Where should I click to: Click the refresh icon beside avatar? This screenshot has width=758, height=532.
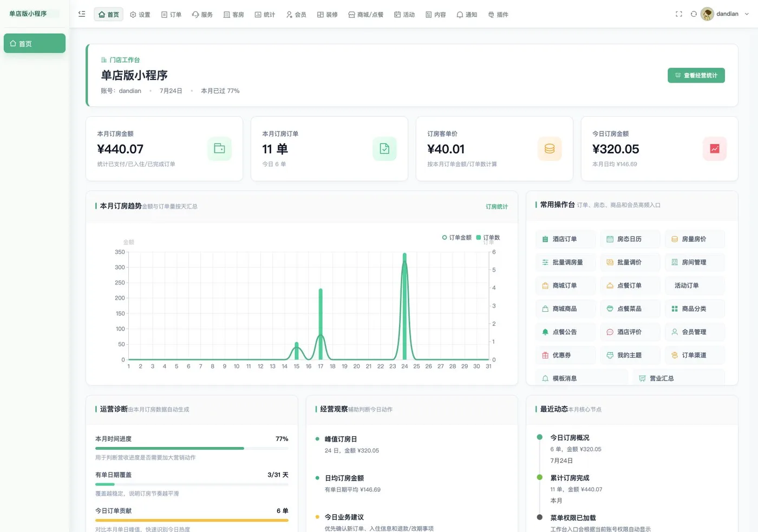(x=694, y=14)
